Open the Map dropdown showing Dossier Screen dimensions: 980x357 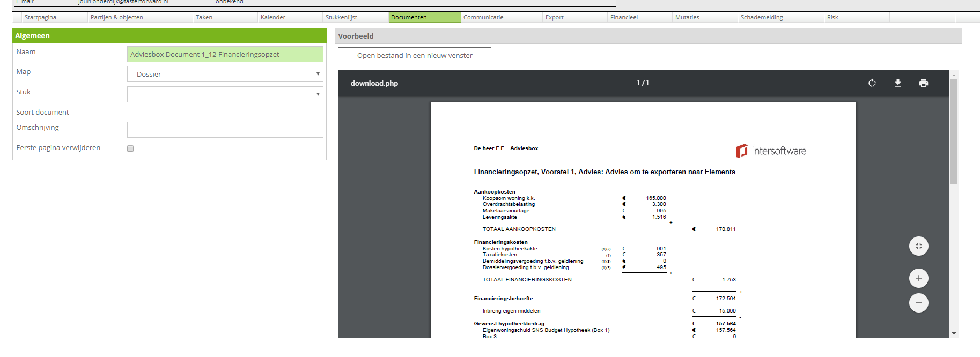tap(225, 74)
